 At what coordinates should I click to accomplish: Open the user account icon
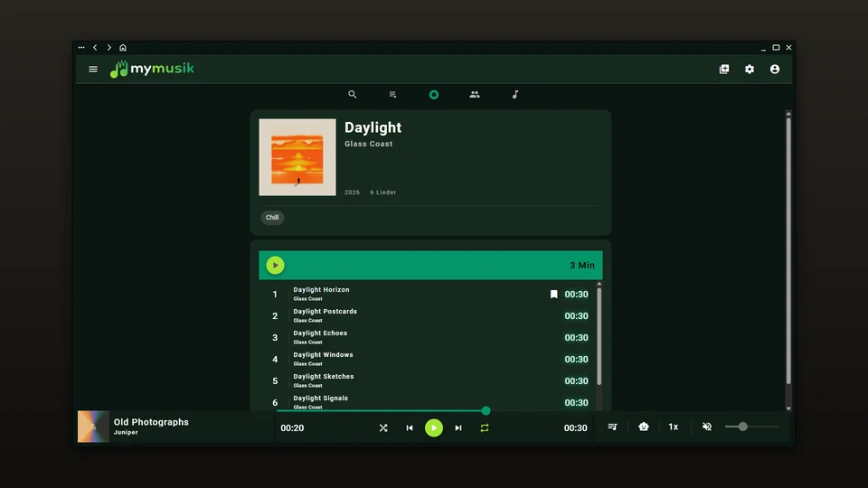tap(775, 70)
